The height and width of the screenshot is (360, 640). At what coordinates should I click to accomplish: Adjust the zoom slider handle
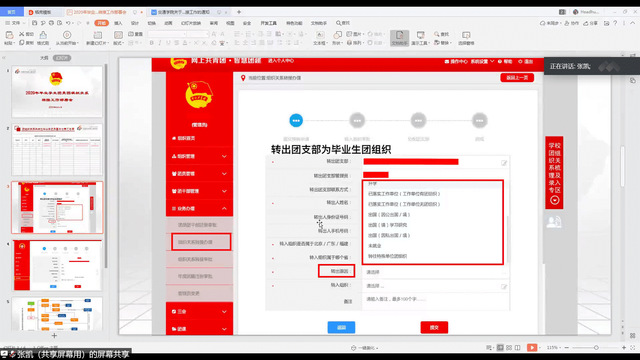click(596, 347)
